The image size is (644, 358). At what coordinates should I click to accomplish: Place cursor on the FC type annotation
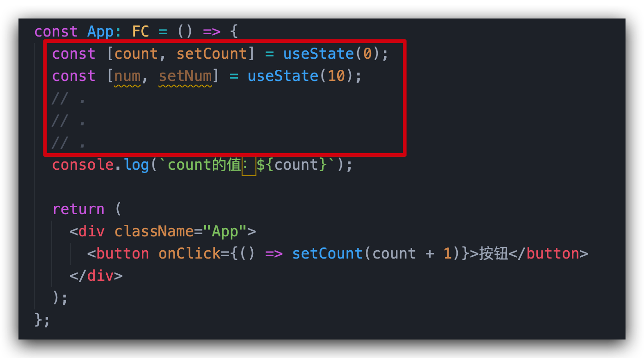tap(141, 31)
